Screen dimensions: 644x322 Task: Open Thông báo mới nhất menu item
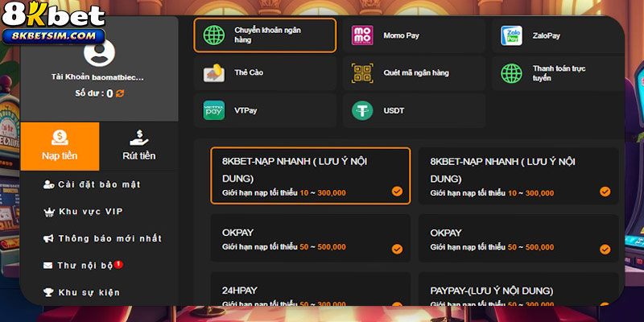102,238
